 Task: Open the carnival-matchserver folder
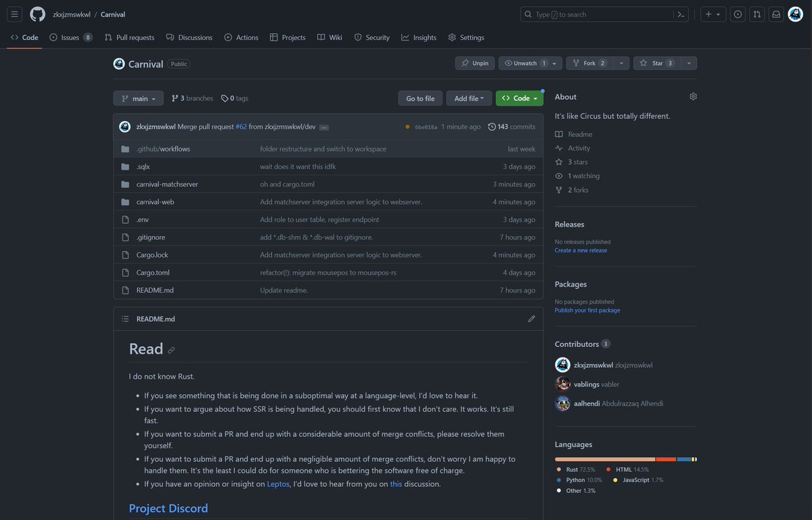[167, 184]
